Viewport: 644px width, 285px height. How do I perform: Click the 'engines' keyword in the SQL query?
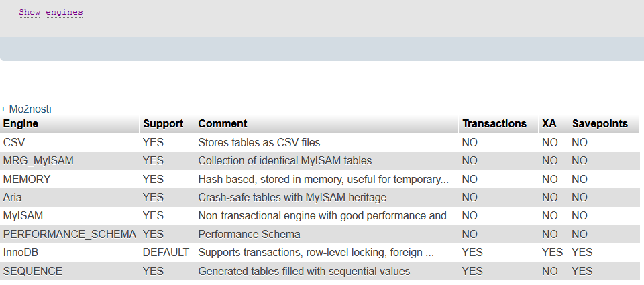click(x=64, y=12)
